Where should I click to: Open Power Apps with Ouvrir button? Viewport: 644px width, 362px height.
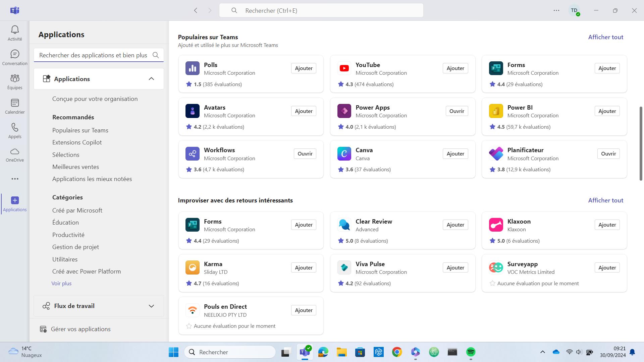(x=457, y=111)
